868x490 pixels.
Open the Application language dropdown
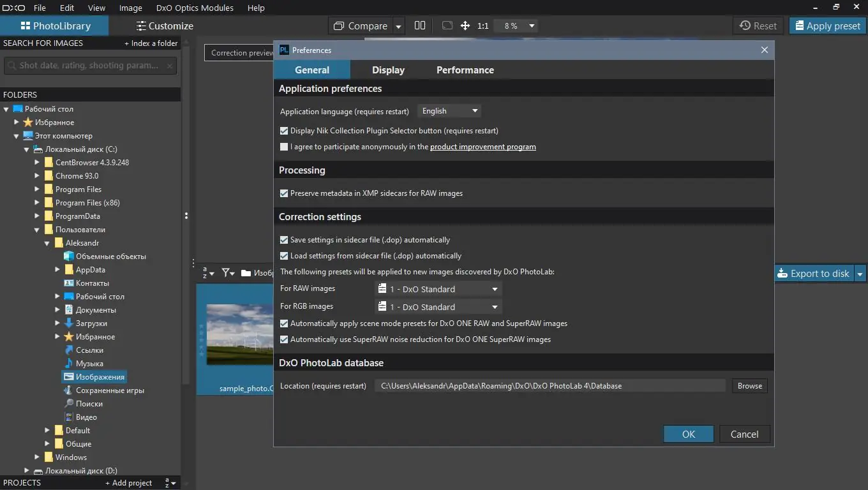[449, 111]
